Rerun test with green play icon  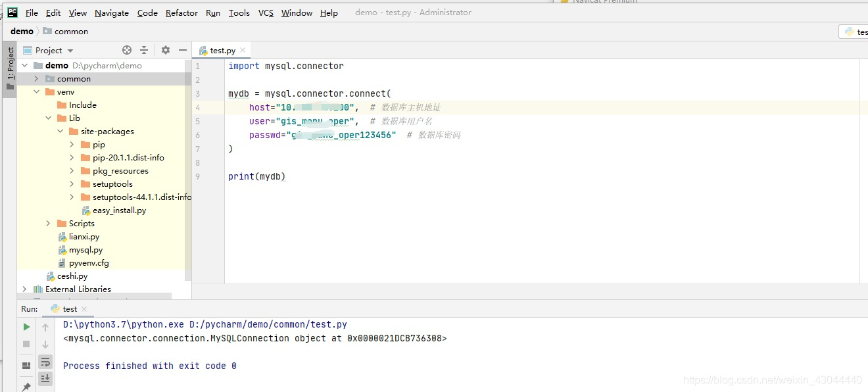pos(26,327)
